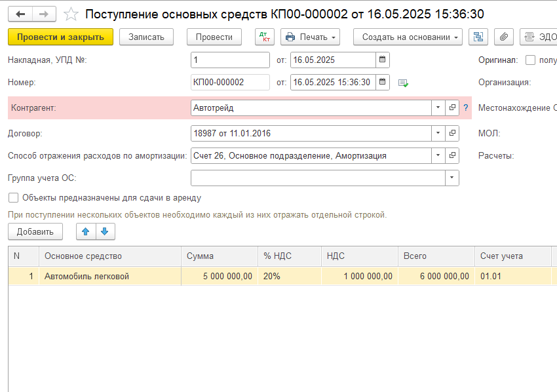The height and width of the screenshot is (392, 557).
Task: Click the Номер field КП00-000002
Action: pos(230,82)
